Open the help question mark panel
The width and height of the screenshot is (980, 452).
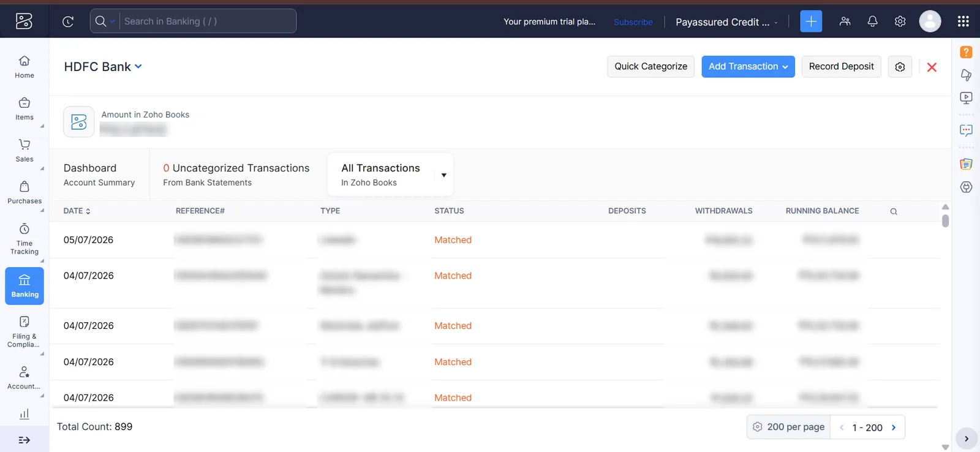pyautogui.click(x=966, y=52)
